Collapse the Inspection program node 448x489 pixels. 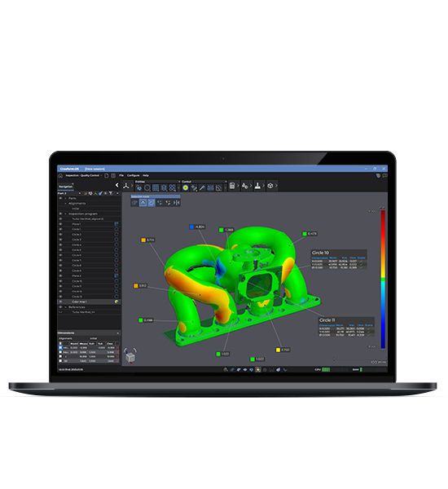[65, 214]
